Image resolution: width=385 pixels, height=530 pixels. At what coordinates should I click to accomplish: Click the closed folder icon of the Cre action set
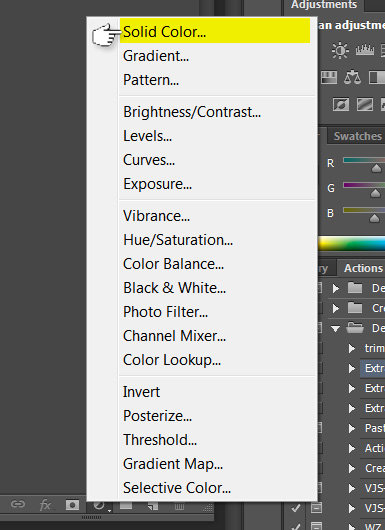[355, 308]
